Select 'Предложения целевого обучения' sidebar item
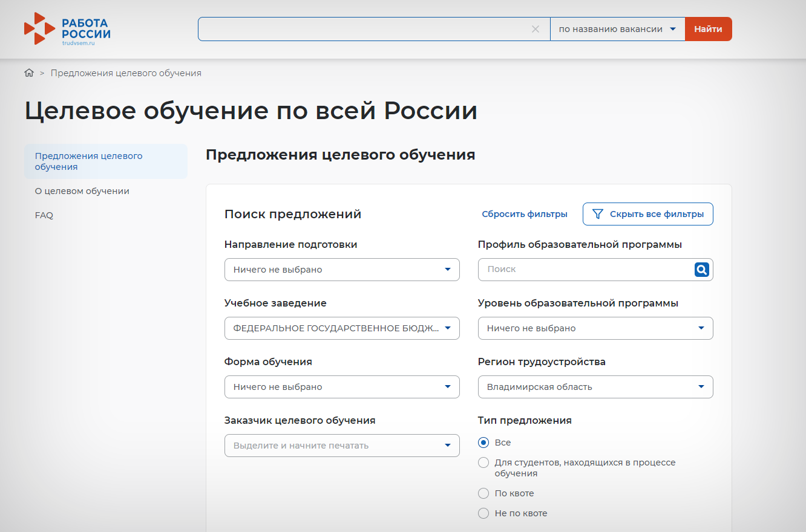 pyautogui.click(x=106, y=161)
